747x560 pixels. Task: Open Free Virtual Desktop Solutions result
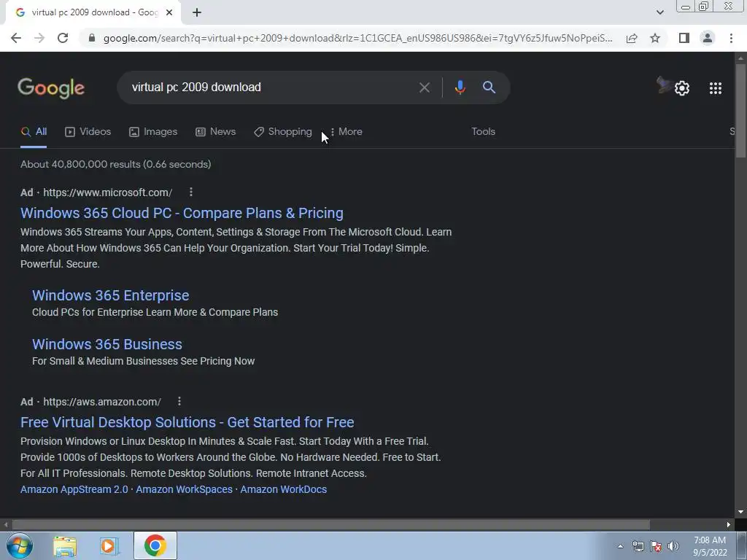[187, 422]
